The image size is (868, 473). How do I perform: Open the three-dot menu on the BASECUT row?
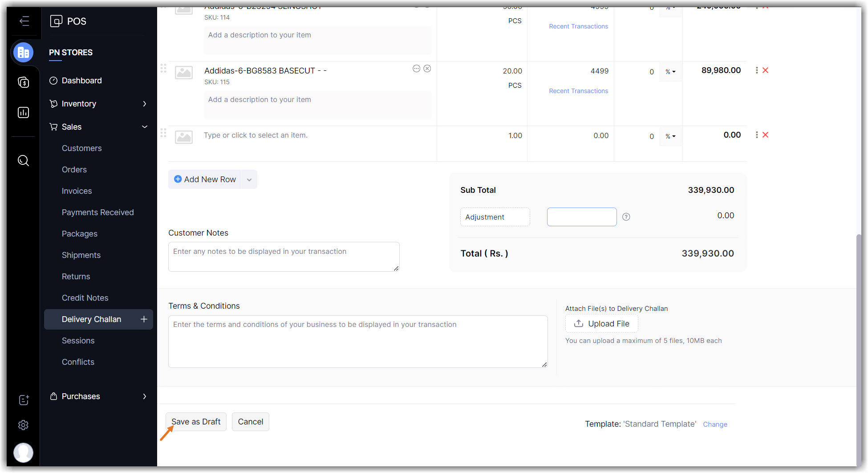click(x=757, y=70)
